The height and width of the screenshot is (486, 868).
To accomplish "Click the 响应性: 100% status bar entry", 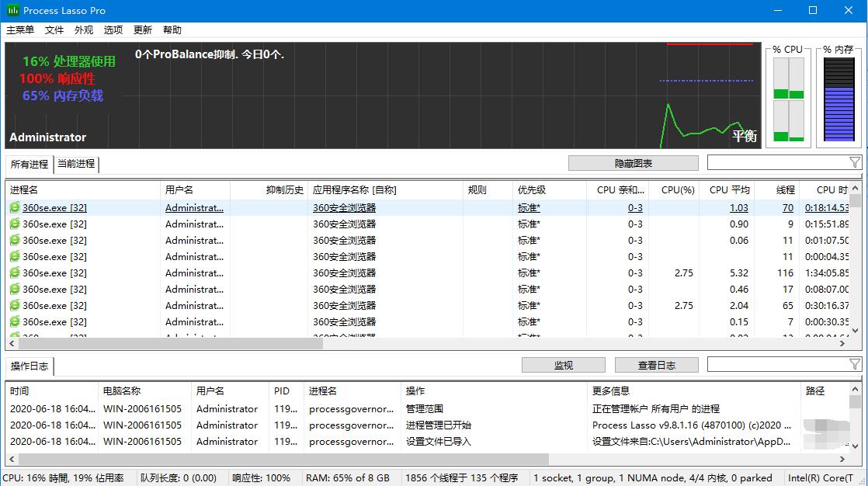I will [x=262, y=477].
